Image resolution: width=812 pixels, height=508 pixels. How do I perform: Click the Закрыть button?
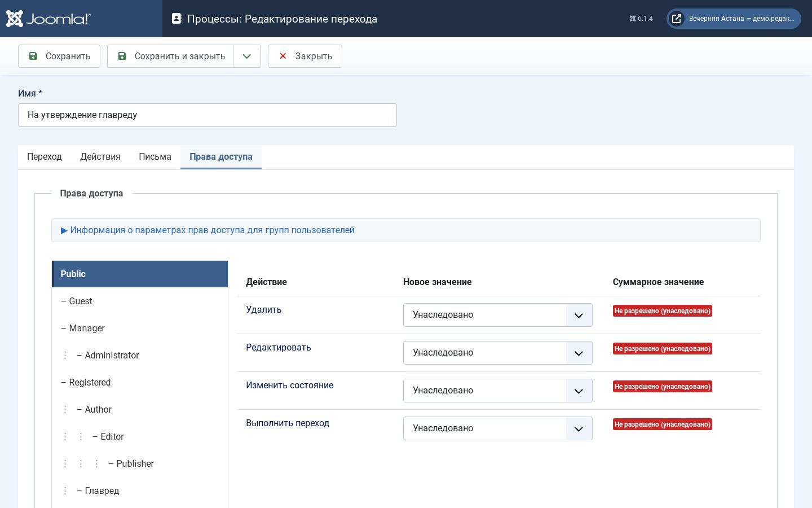305,56
